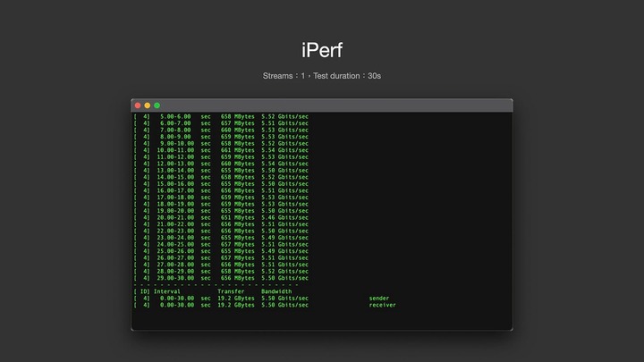Click the '22.00-23.00' interval text
The height and width of the screenshot is (362, 644).
[175, 231]
